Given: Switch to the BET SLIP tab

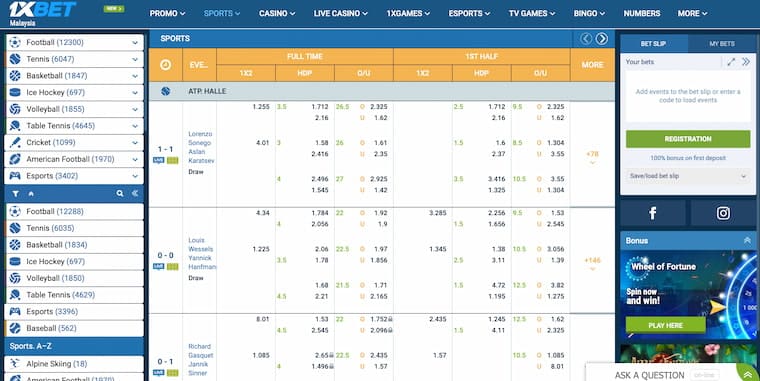Looking at the screenshot, I should click(653, 44).
